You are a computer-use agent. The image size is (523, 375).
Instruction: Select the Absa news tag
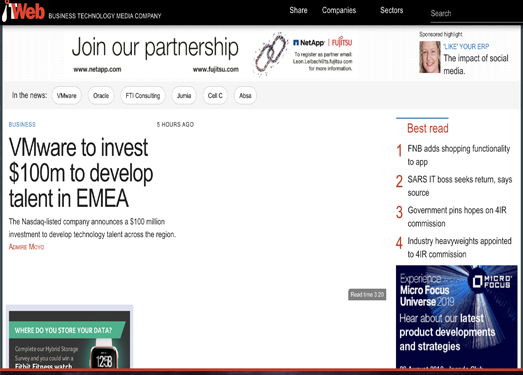pyautogui.click(x=245, y=96)
